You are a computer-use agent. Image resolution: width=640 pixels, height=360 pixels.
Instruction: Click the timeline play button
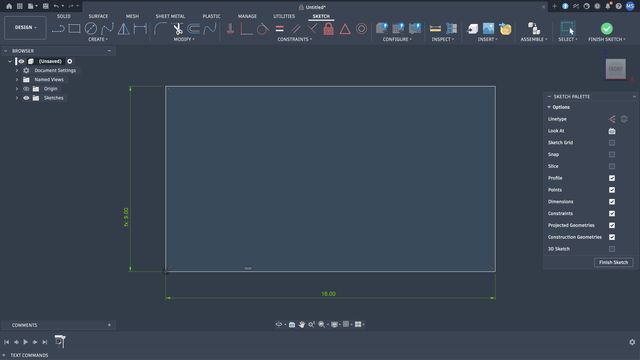coord(25,342)
